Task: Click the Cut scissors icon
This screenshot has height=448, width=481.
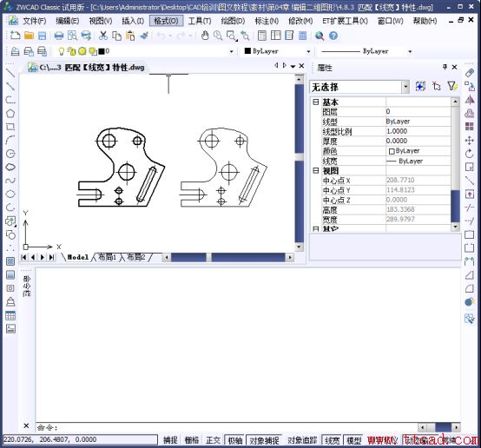Action: click(103, 36)
